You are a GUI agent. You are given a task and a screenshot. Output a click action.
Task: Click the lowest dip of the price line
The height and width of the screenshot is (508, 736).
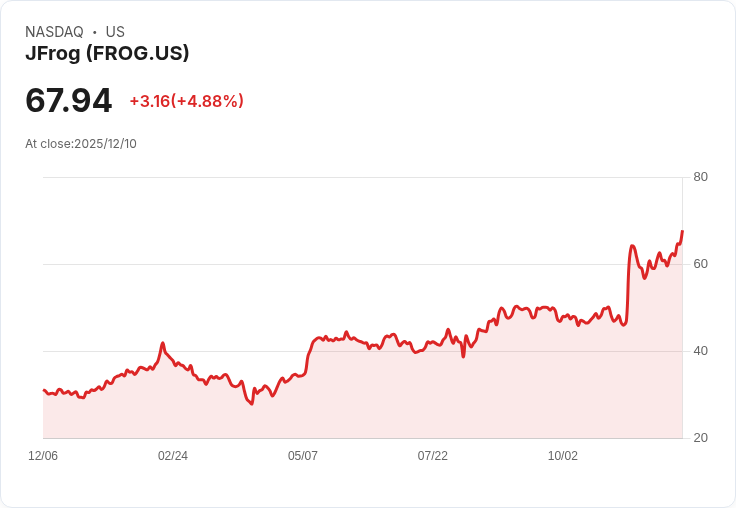coord(252,404)
